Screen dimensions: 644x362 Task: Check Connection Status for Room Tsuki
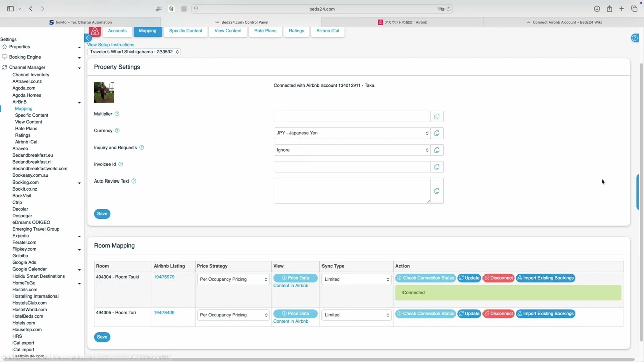[425, 278]
